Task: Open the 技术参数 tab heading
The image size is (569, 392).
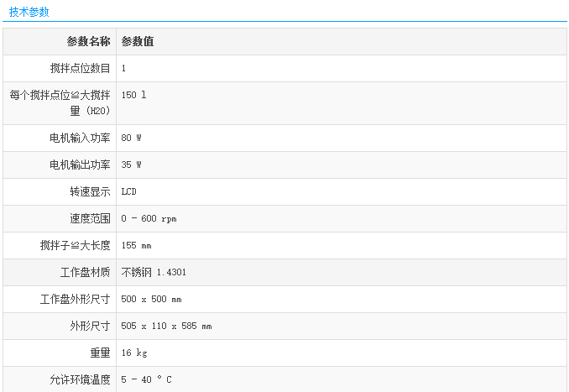Action: pos(29,12)
